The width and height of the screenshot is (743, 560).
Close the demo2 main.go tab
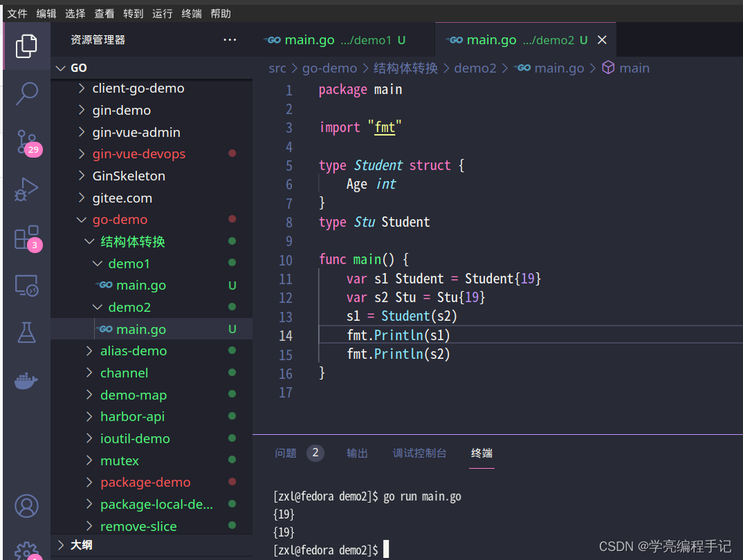[x=602, y=40]
